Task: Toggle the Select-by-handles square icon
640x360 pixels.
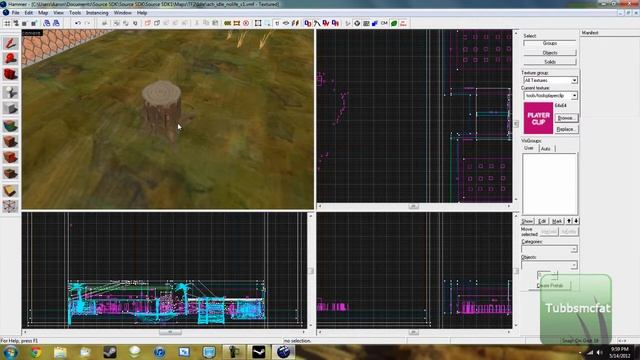Action: point(258,23)
